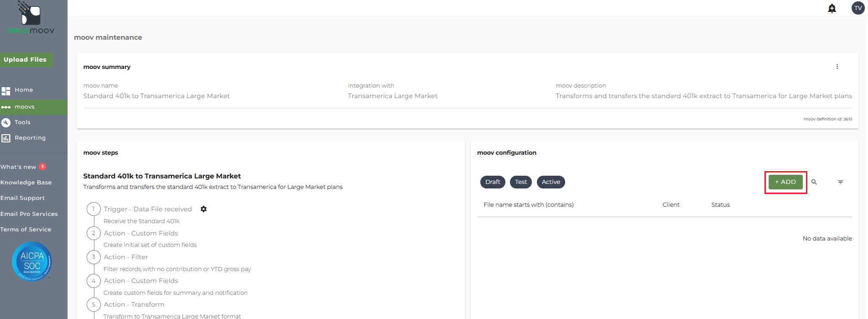
Task: Click the Reporting chart icon
Action: pos(6,138)
